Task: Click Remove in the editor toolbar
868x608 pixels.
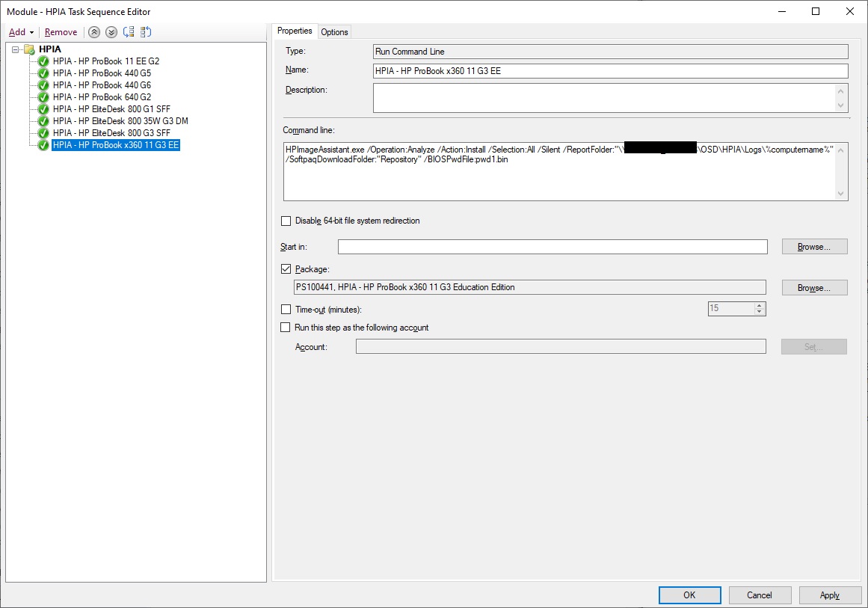Action: 61,31
